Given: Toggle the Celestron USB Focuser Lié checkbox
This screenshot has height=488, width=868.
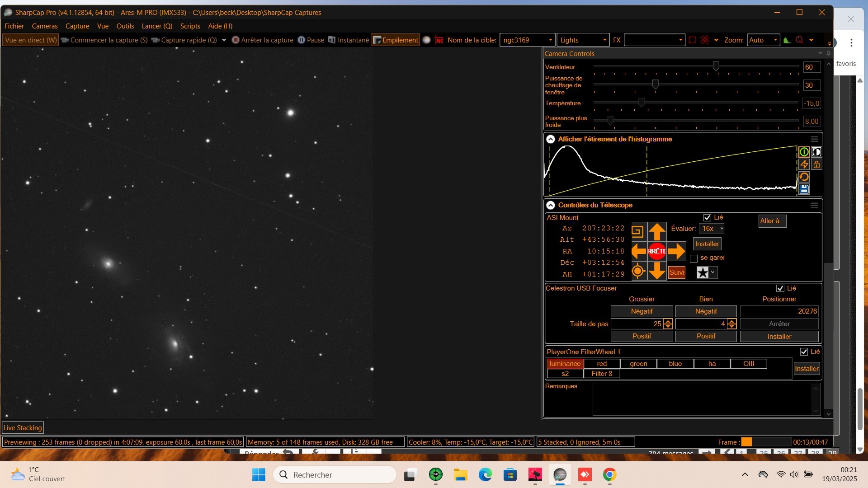Looking at the screenshot, I should click(780, 288).
